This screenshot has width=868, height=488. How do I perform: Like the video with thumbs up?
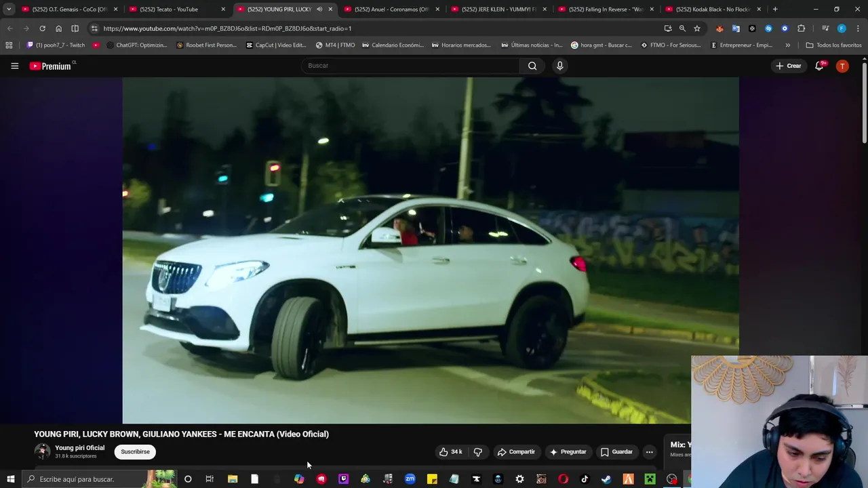point(450,452)
